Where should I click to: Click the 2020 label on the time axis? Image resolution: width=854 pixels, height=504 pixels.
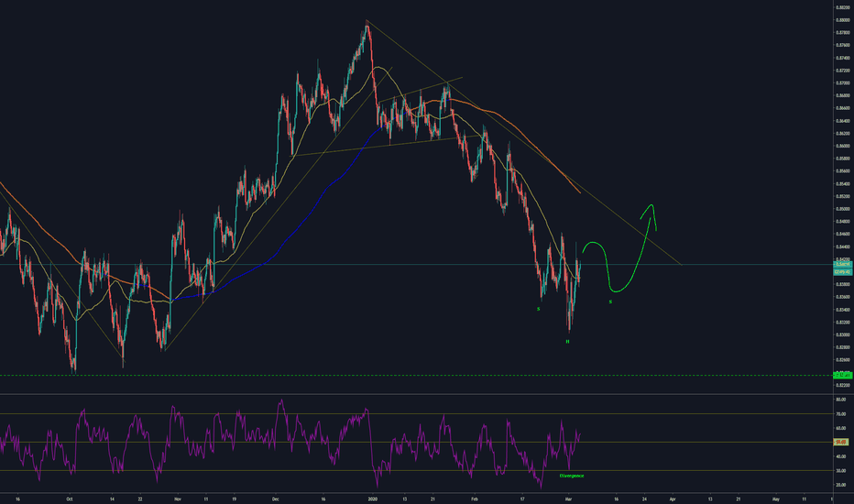tap(373, 499)
